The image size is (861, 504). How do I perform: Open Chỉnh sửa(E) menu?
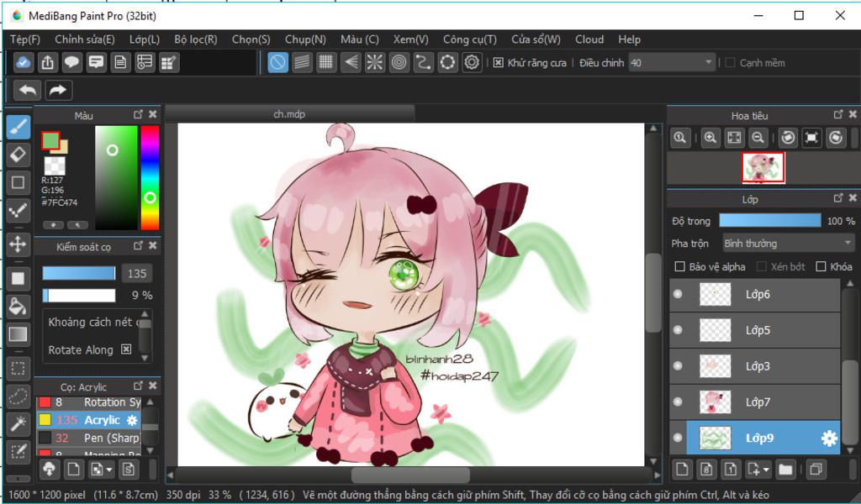pyautogui.click(x=85, y=39)
